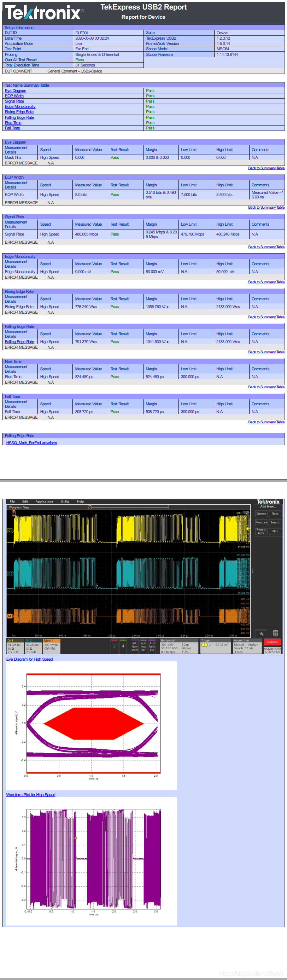Click the results panel three-dot handle
Image resolution: width=287 pixels, height=980 pixels.
[x=252, y=571]
